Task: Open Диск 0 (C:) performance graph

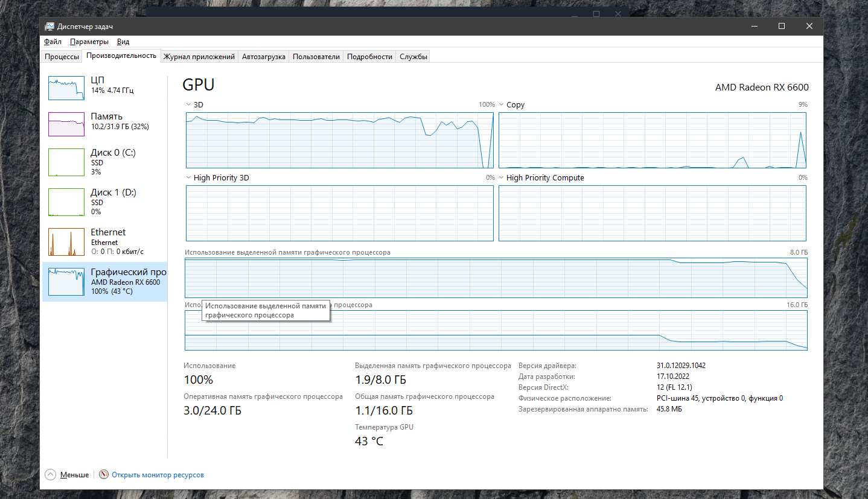Action: (66, 162)
